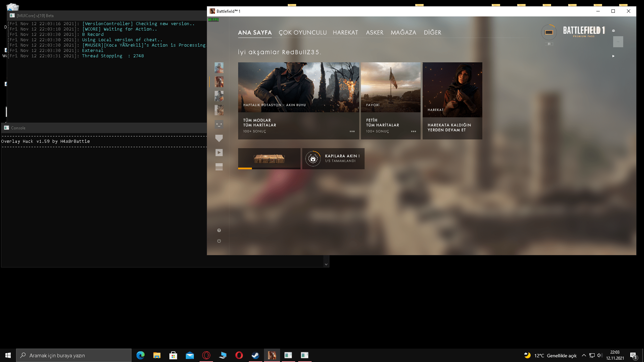The image size is (644, 362).
Task: Open the DİĞER tab
Action: tap(433, 33)
